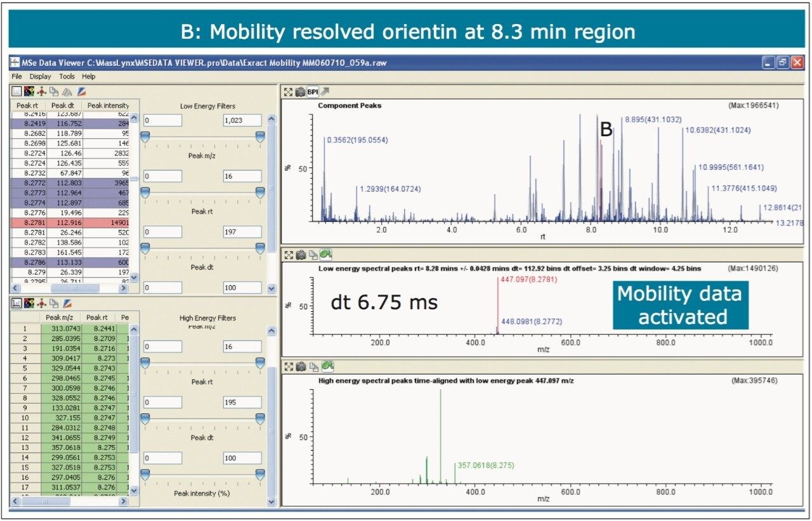812x521 pixels.
Task: Grab left handle of High Energy Peak rt slider
Action: point(145,363)
